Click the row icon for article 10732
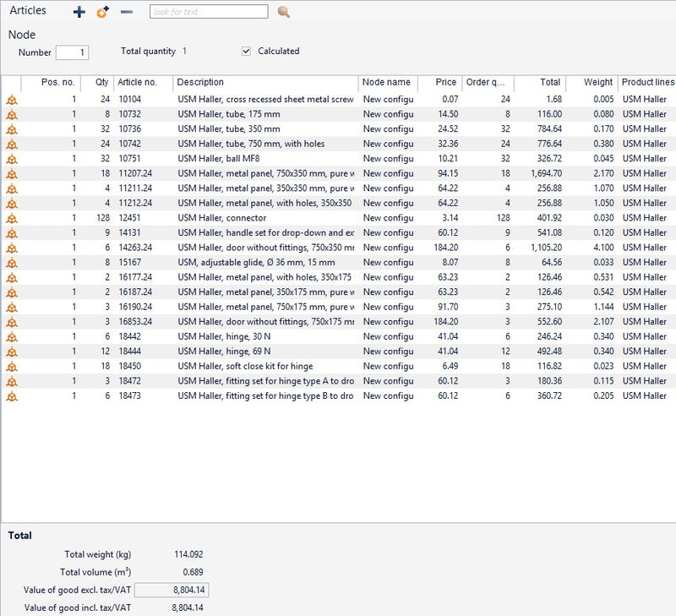This screenshot has width=676, height=616. point(12,115)
